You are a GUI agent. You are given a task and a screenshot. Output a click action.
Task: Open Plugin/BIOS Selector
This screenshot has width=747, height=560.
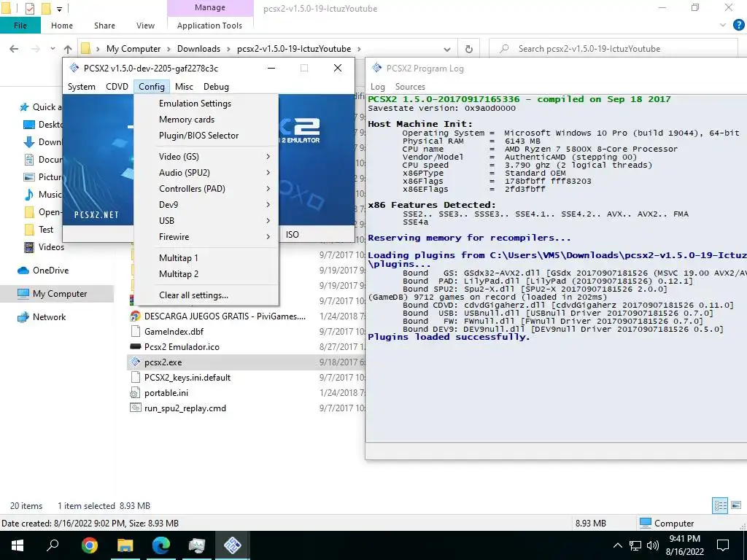[198, 136]
